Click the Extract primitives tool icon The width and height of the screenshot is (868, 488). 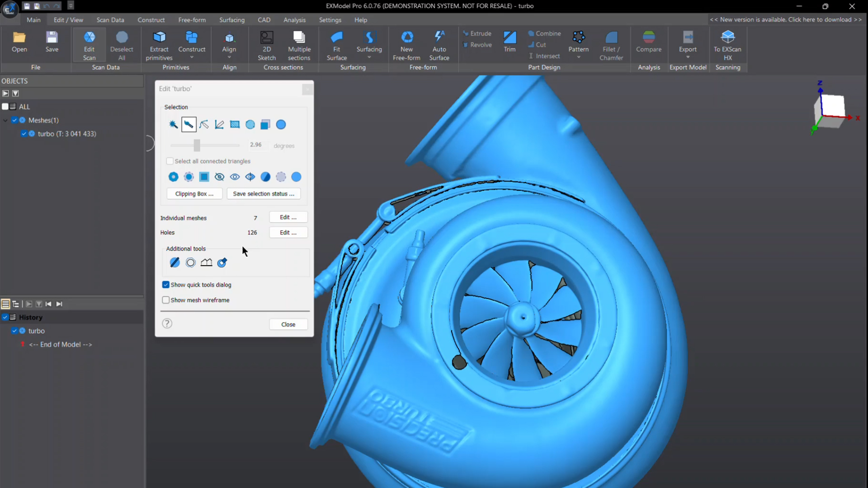pyautogui.click(x=159, y=38)
